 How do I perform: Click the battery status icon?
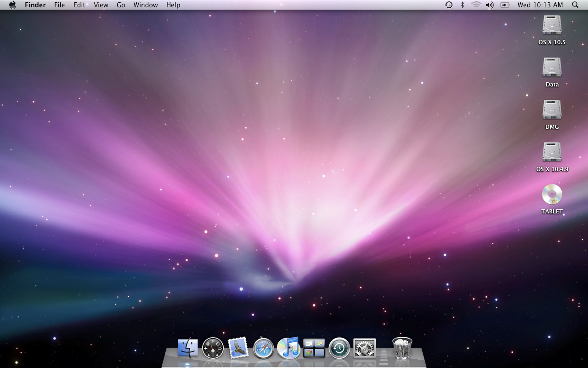[505, 5]
